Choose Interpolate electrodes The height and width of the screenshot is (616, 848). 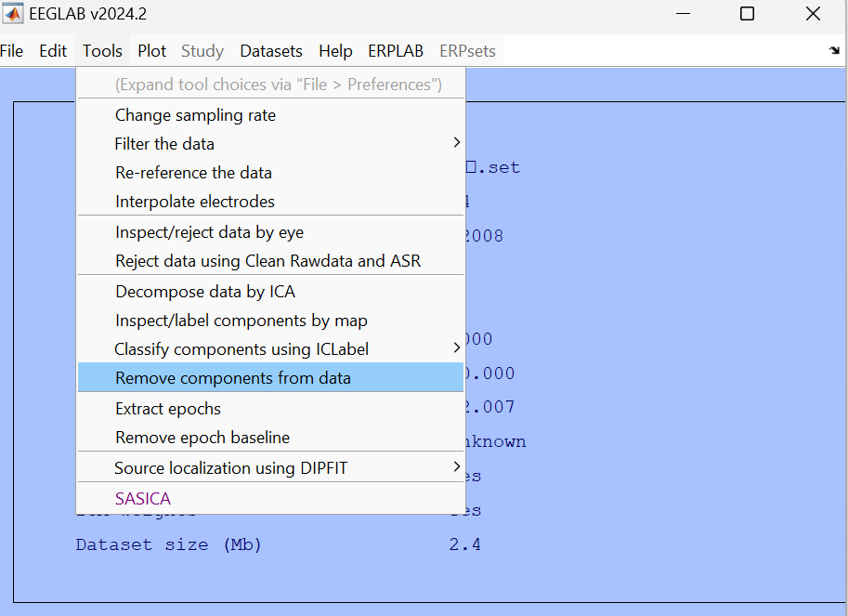[x=271, y=202]
